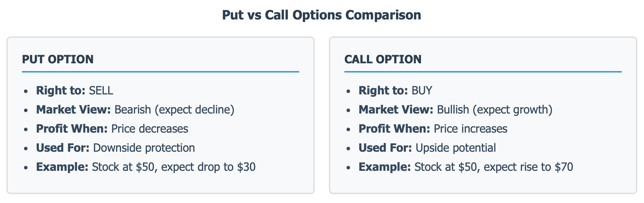Click the bold 'Profit When:' label in the put card
This screenshot has width=644, height=203.
click(72, 129)
